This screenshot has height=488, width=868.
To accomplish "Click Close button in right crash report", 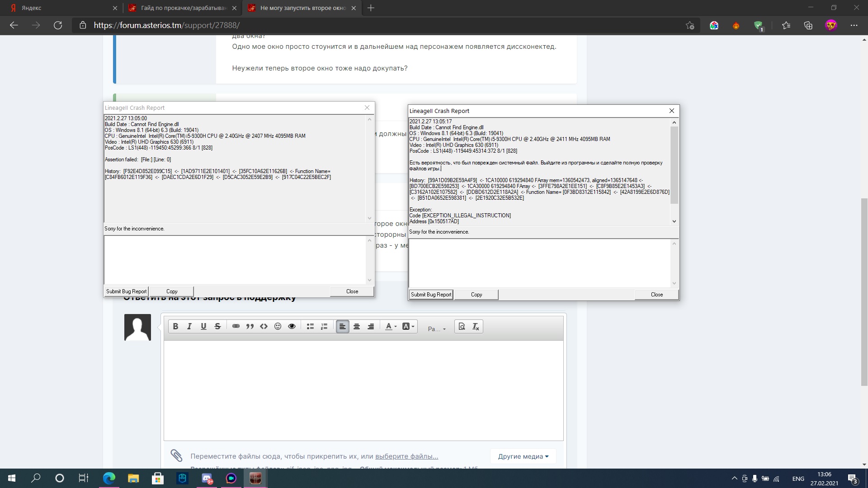I will click(656, 295).
